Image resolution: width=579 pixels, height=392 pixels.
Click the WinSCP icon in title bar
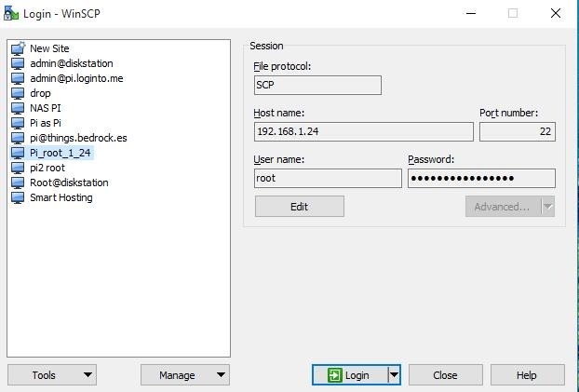click(9, 13)
